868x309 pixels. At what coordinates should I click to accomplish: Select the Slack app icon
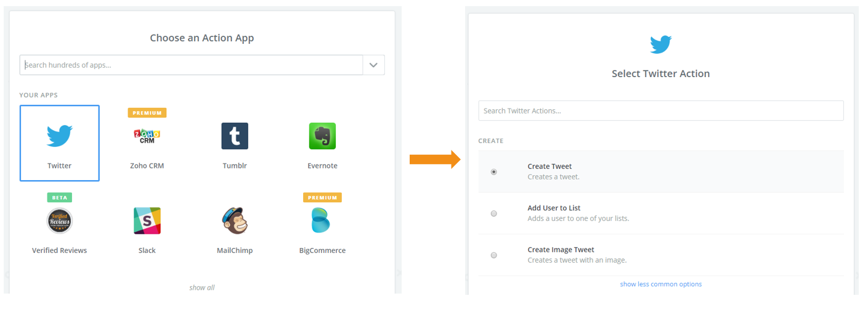click(x=147, y=221)
